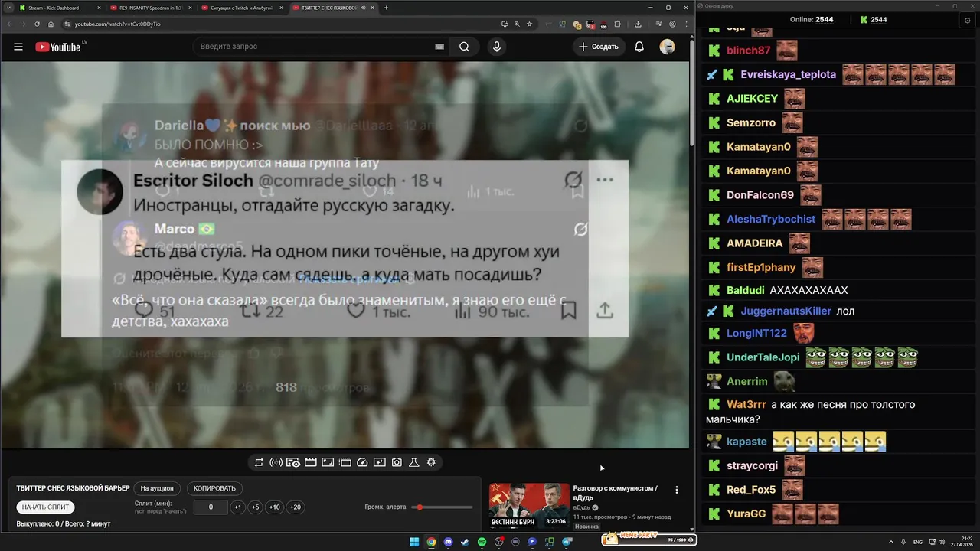Open the tweet three-dot more menu
Viewport: 980px width, 551px height.
pos(605,180)
